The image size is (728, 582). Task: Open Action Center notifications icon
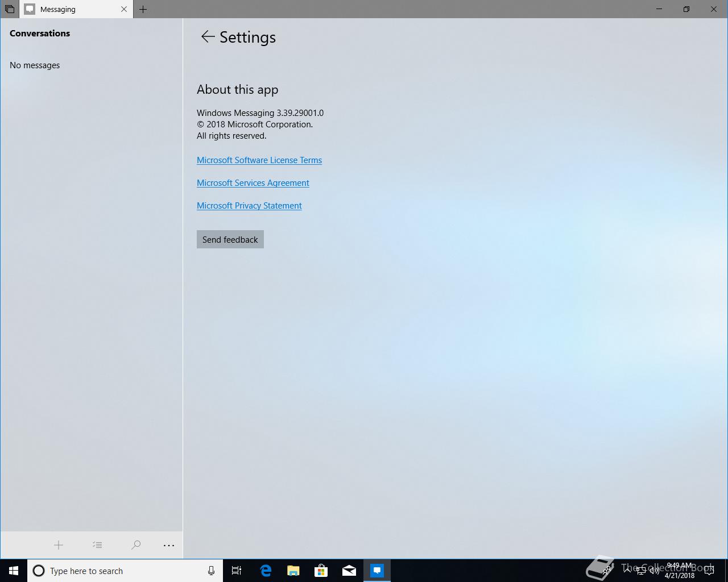pyautogui.click(x=709, y=571)
